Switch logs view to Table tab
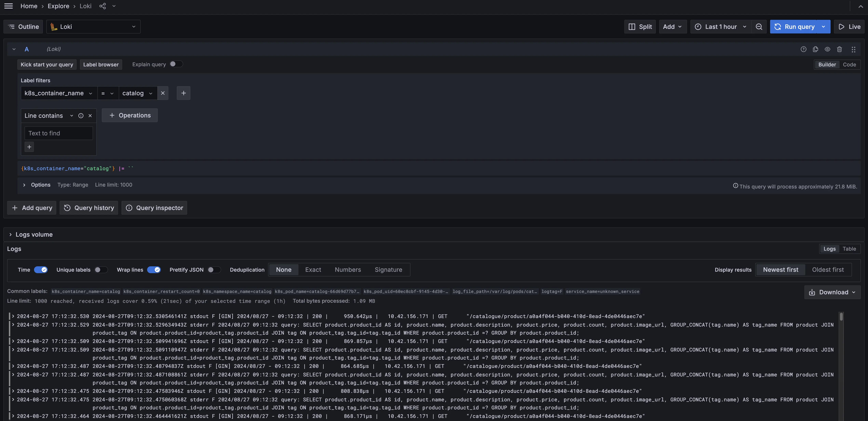The image size is (868, 421). click(849, 249)
